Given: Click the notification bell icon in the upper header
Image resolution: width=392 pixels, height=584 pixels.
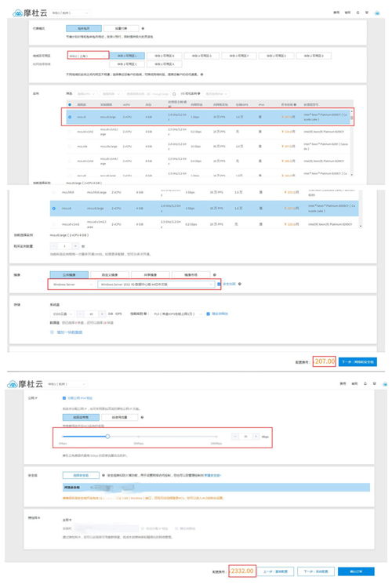Looking at the screenshot, I should pos(358,13).
